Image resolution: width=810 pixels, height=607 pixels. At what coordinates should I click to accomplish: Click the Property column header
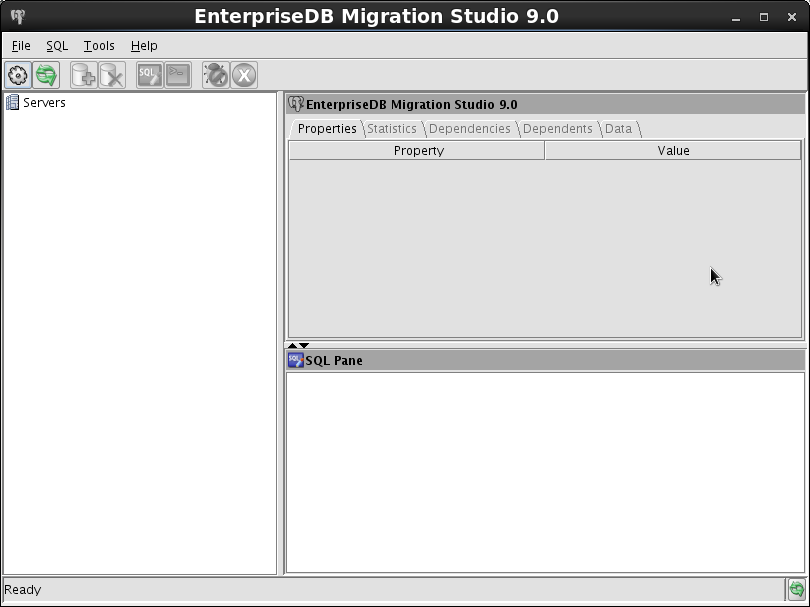pos(417,150)
